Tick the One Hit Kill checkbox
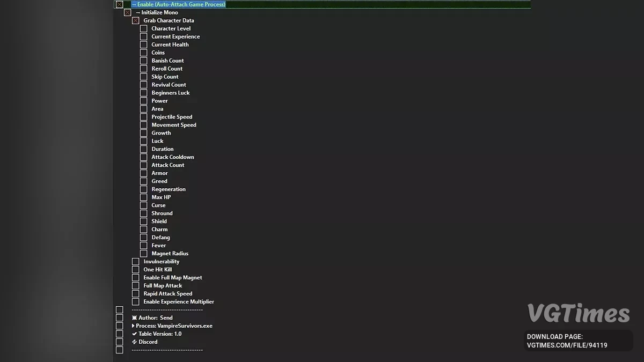The height and width of the screenshot is (362, 644). coord(136,270)
